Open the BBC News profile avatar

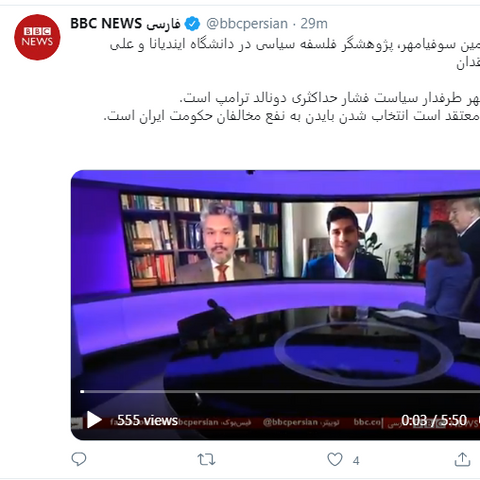(37, 37)
